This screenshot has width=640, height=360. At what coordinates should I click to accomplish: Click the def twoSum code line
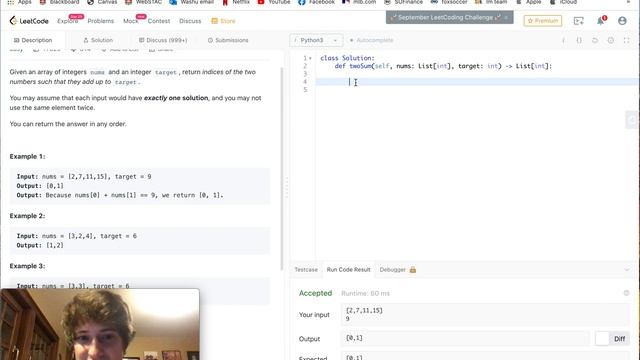tap(443, 66)
